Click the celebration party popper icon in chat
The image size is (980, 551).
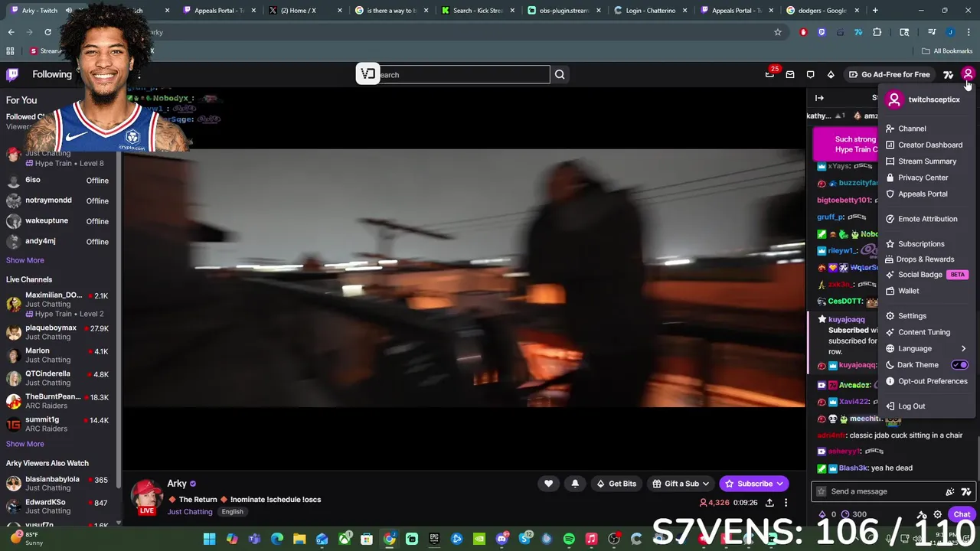click(x=950, y=492)
